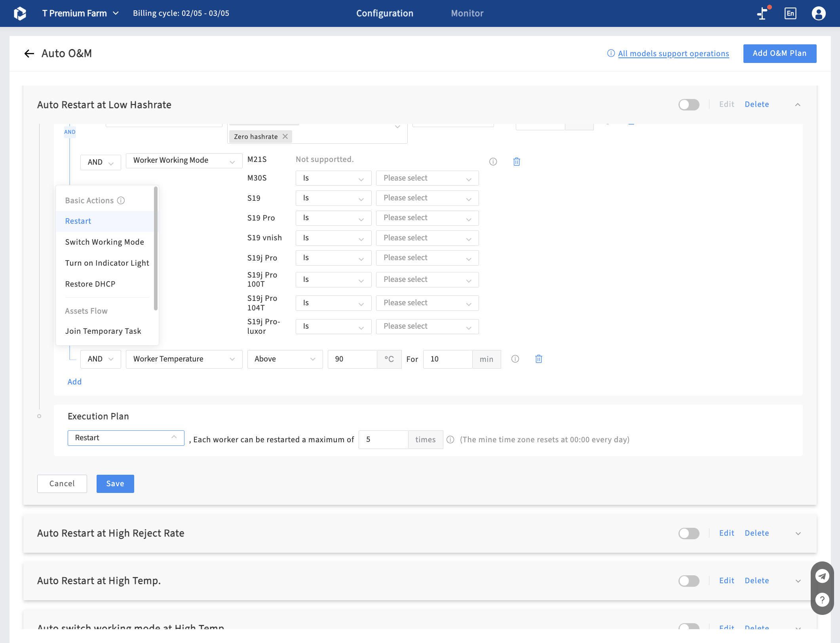Choose Join Temporary Task option
Image resolution: width=840 pixels, height=643 pixels.
(105, 331)
